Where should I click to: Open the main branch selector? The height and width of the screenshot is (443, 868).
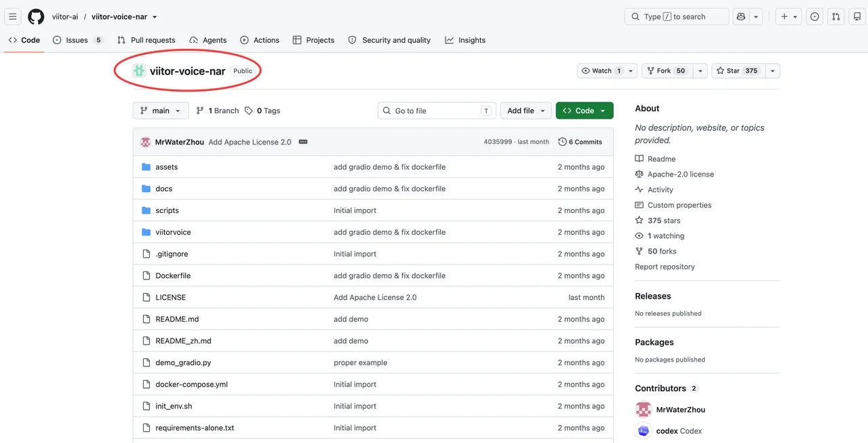(x=161, y=111)
